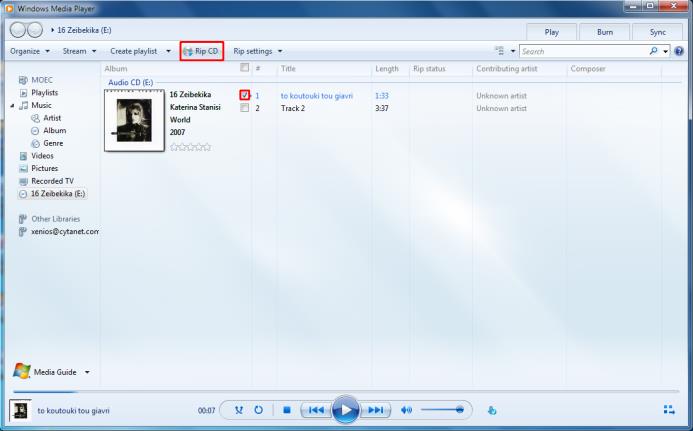Click the 16 Zeibekika (E:) breadcrumb

point(84,30)
